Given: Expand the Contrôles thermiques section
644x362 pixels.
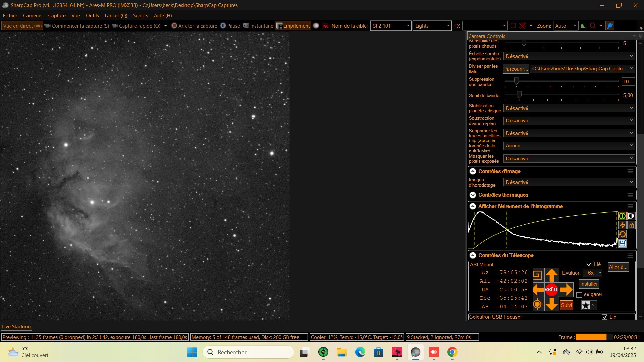Looking at the screenshot, I should pos(473,195).
